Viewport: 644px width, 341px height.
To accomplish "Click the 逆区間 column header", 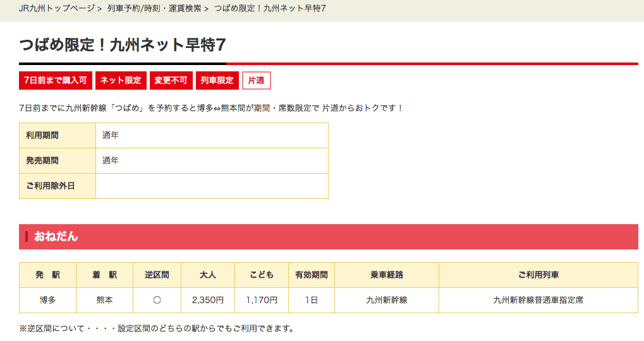I will (157, 275).
